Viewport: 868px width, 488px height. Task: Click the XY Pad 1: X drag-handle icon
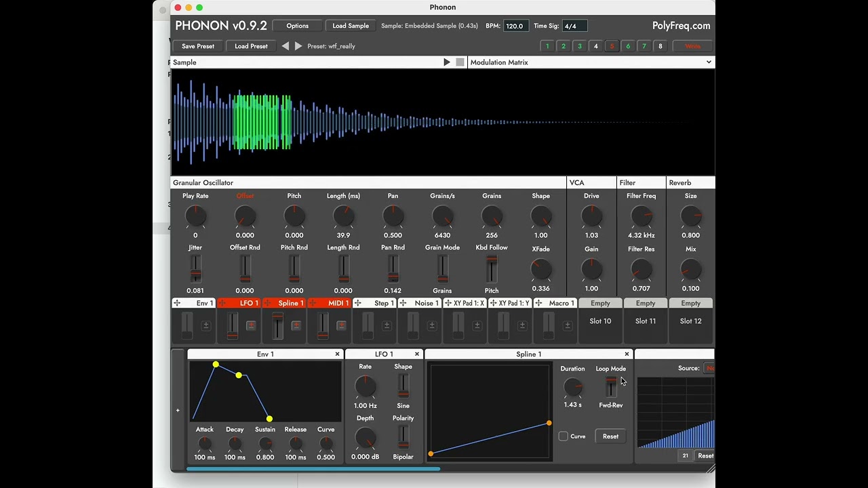tap(448, 303)
